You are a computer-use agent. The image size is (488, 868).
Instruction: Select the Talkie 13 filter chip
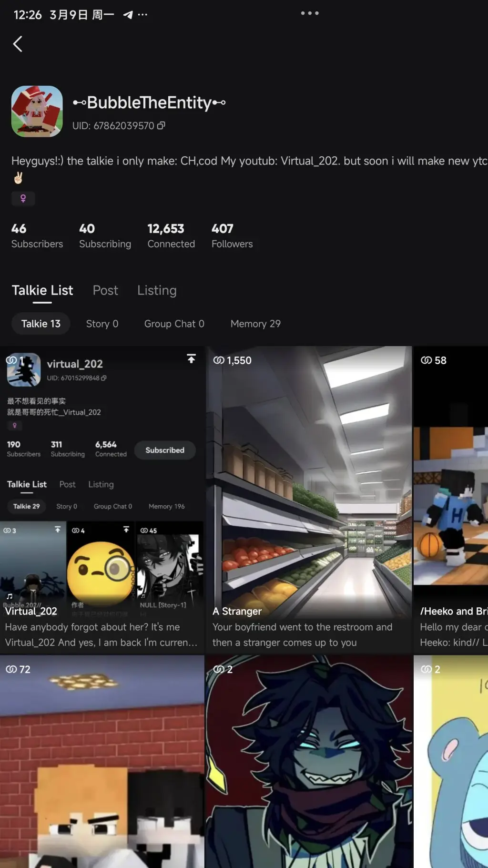pyautogui.click(x=41, y=324)
